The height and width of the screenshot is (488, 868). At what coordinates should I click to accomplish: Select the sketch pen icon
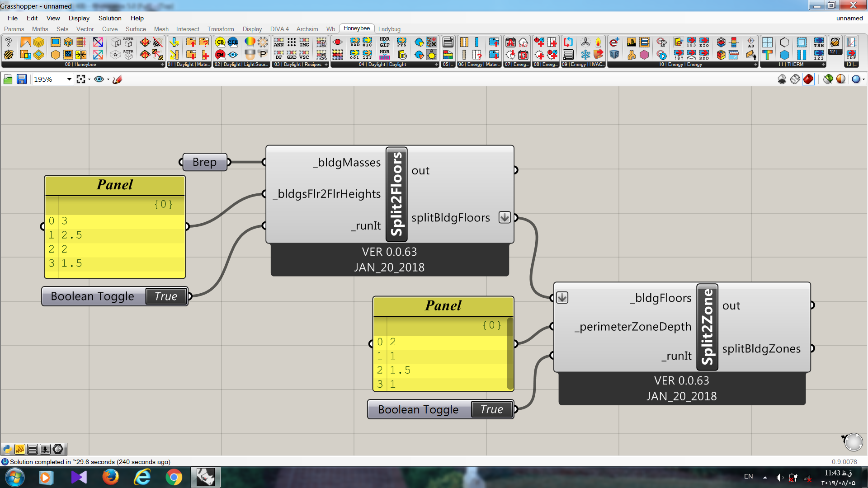[118, 80]
